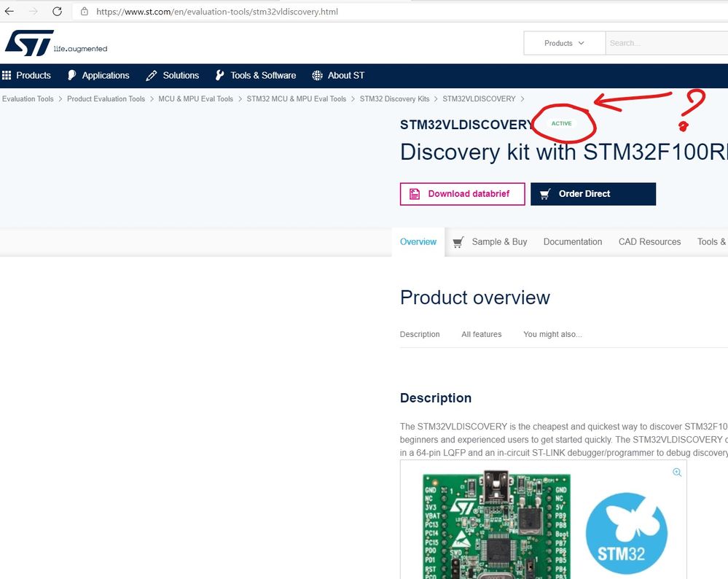Select the CAD Resources tab
This screenshot has height=579, width=728.
(x=649, y=242)
